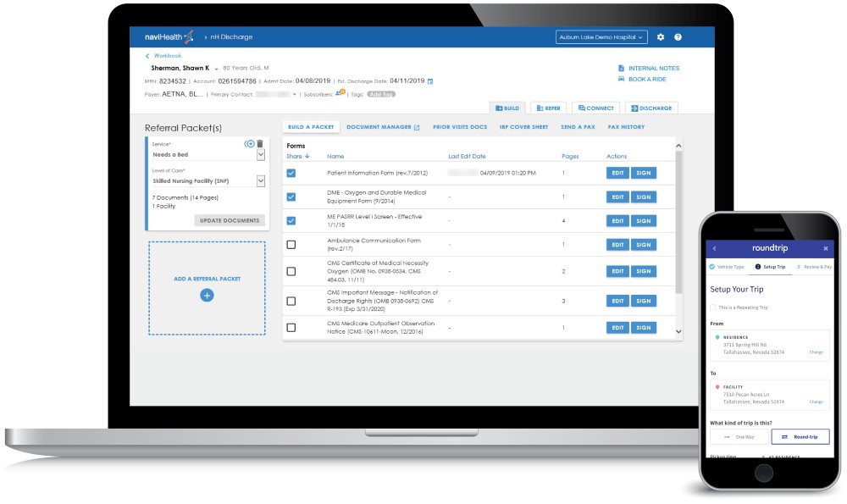Uncheck the DME Oxygen form share box
This screenshot has height=504, width=847.
(x=291, y=197)
